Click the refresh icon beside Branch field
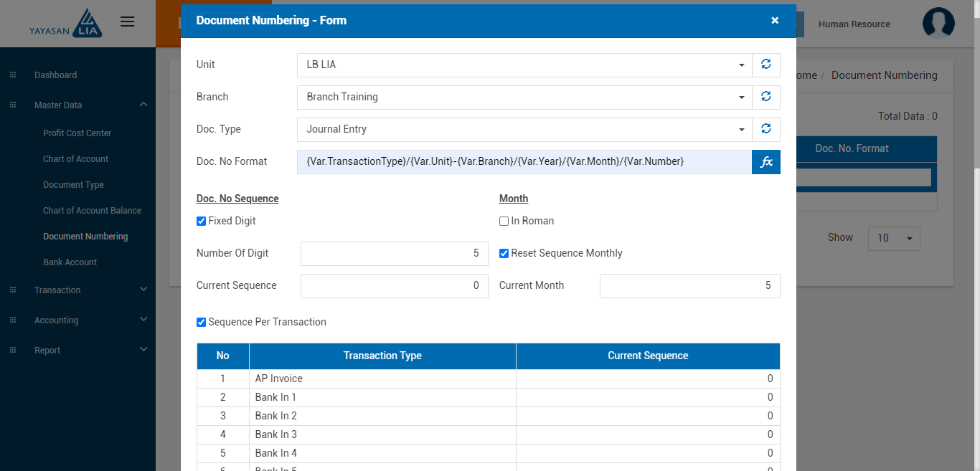 pyautogui.click(x=765, y=97)
